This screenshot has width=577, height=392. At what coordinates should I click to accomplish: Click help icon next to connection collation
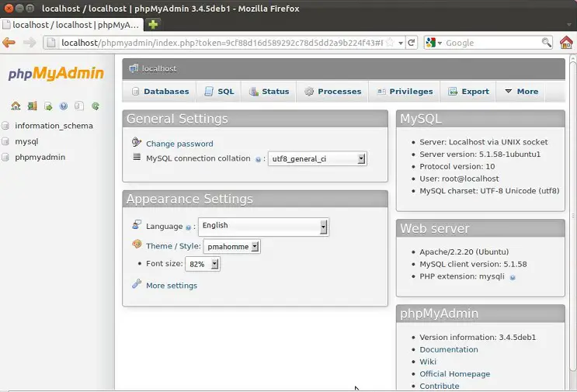click(x=258, y=159)
